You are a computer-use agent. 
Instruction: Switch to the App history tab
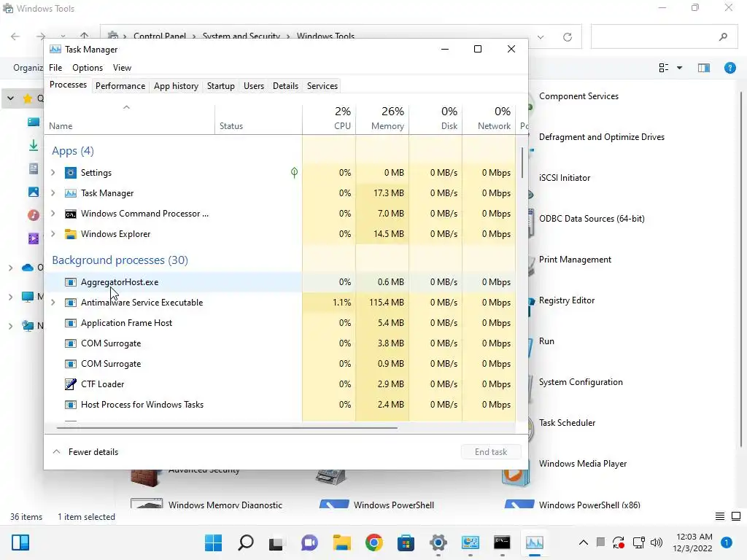point(176,86)
